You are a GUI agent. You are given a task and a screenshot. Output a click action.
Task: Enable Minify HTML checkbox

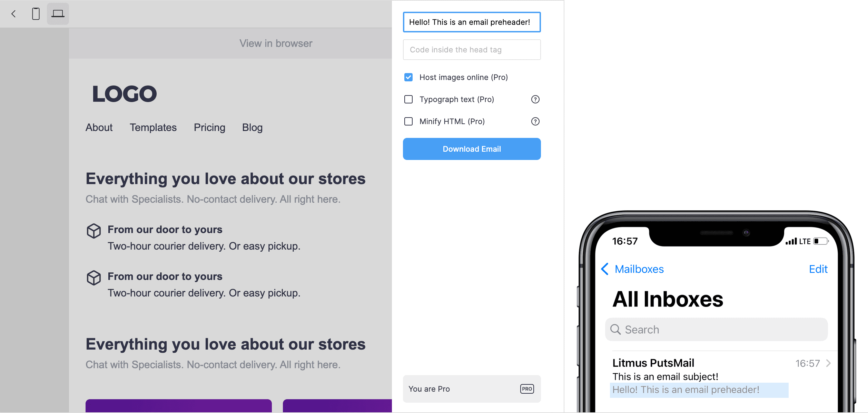pos(408,121)
